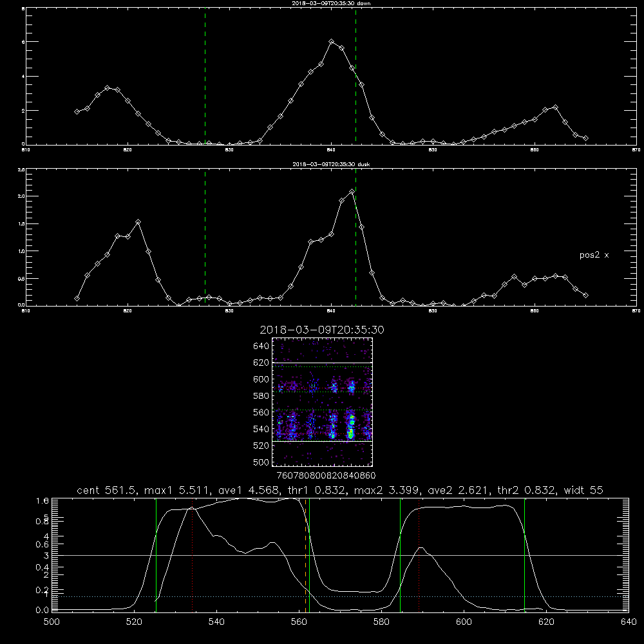Click the '560' y-axis label of spectral image
The width and height of the screenshot is (644, 644).
261,412
